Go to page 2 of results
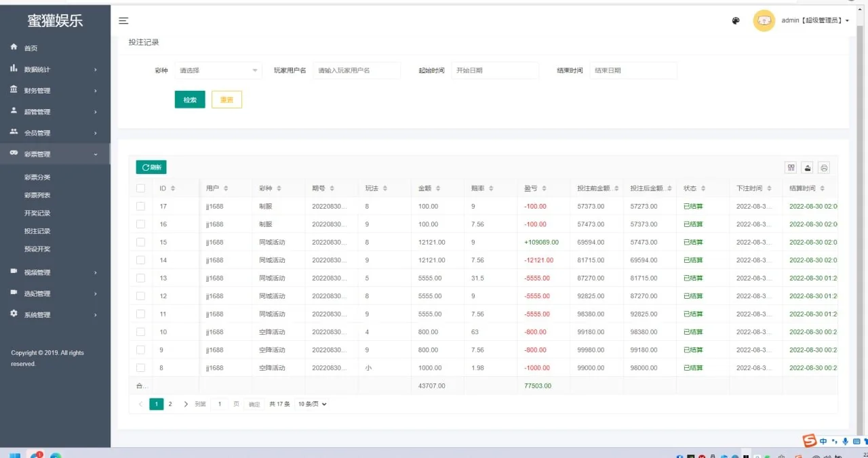The width and height of the screenshot is (868, 458). [x=170, y=404]
